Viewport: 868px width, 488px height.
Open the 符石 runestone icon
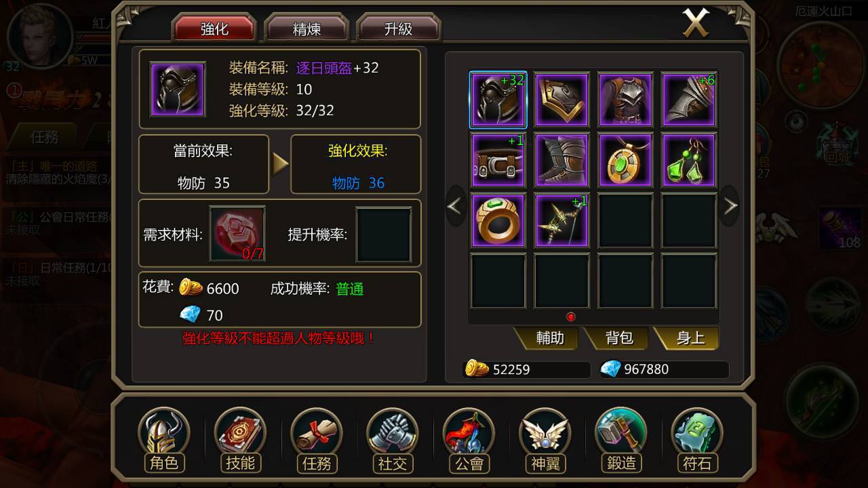click(698, 441)
